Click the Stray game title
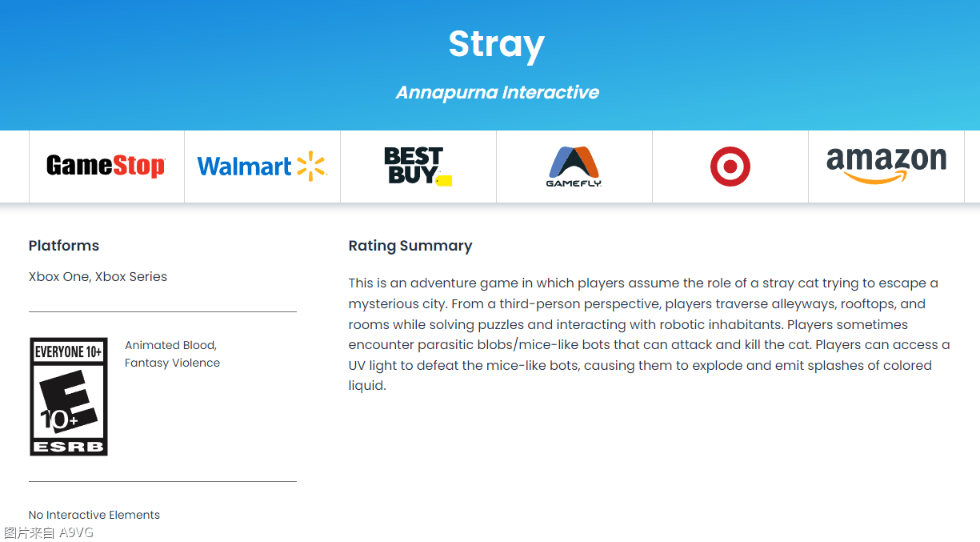 [x=496, y=43]
